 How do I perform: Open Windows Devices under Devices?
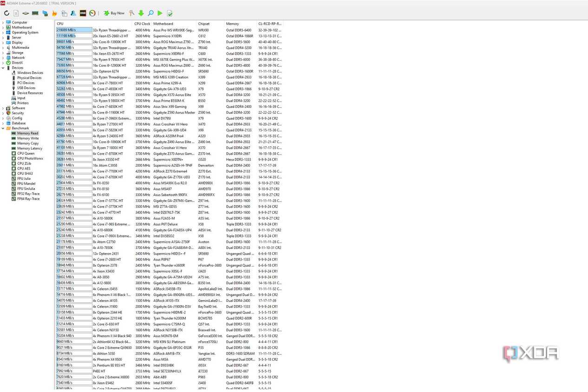[x=30, y=73]
